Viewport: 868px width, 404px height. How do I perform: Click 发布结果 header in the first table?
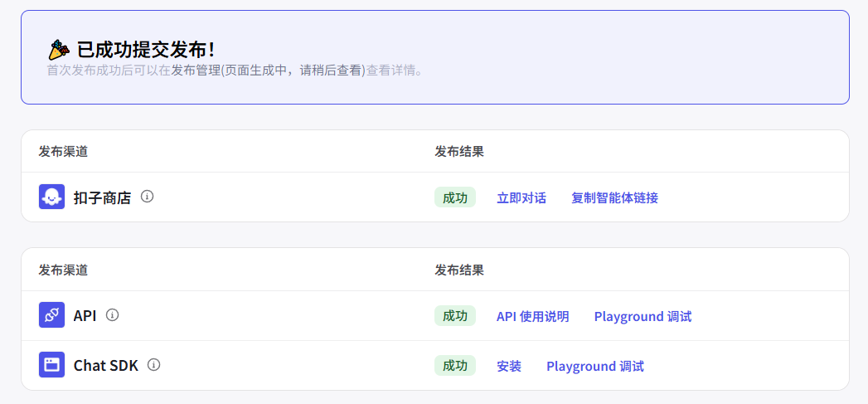(459, 151)
